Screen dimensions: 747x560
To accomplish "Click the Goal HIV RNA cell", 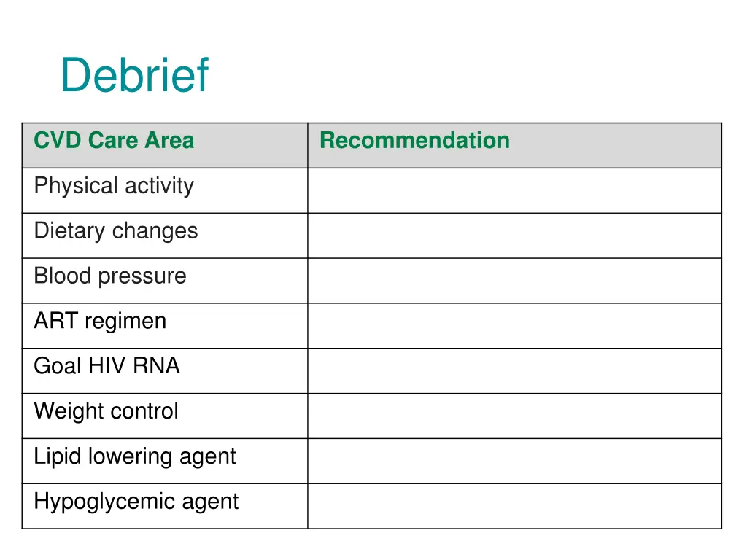I will point(165,371).
